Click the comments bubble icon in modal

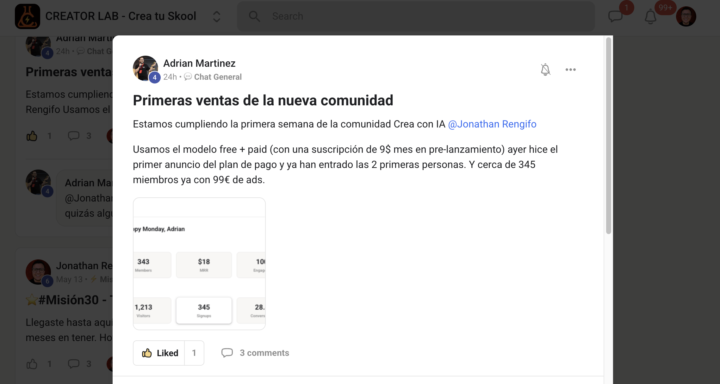pyautogui.click(x=227, y=353)
